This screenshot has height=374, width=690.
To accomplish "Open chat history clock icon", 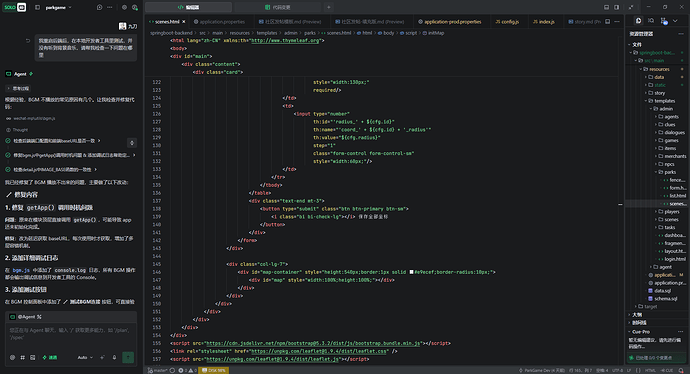I will pos(99,7).
